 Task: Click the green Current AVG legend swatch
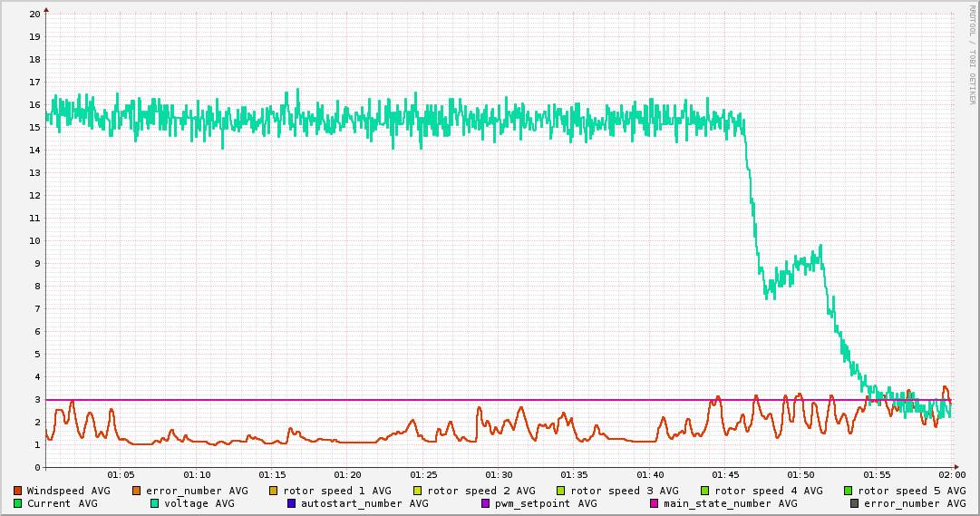click(18, 503)
